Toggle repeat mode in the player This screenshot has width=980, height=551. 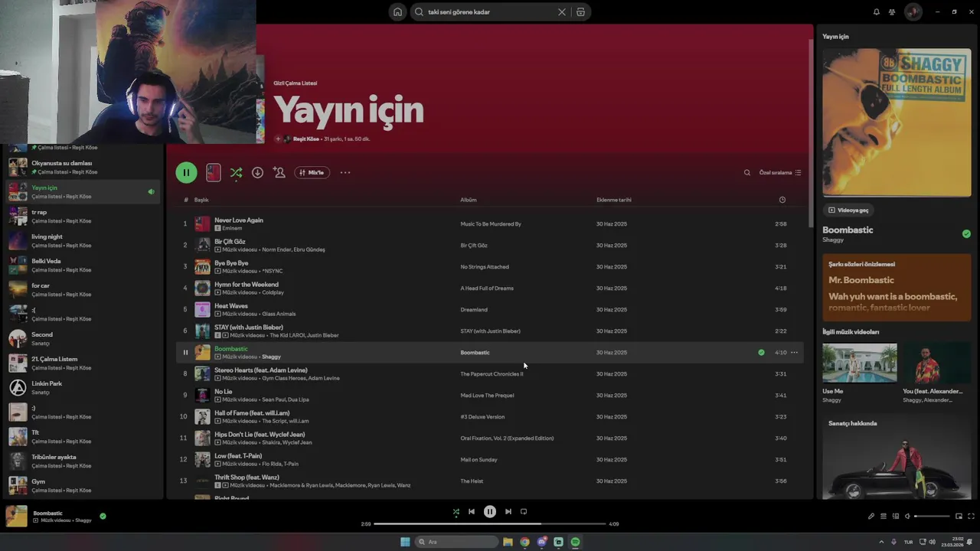(x=524, y=512)
